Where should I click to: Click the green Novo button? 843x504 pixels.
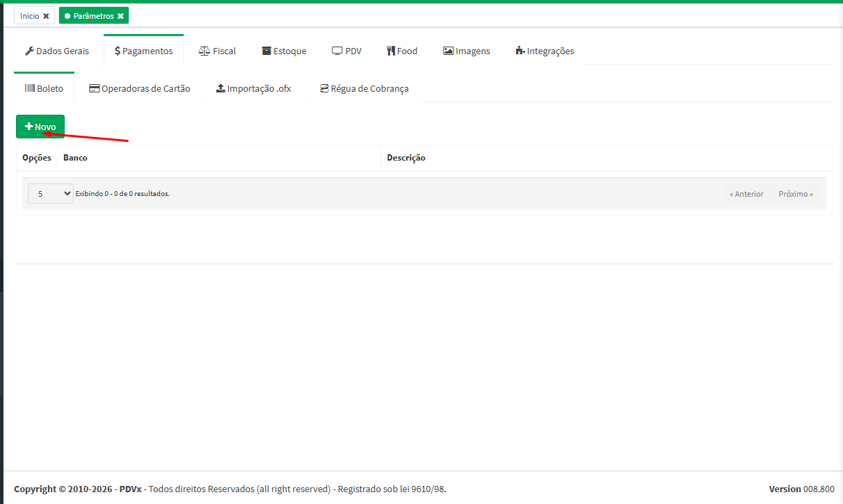(x=40, y=127)
